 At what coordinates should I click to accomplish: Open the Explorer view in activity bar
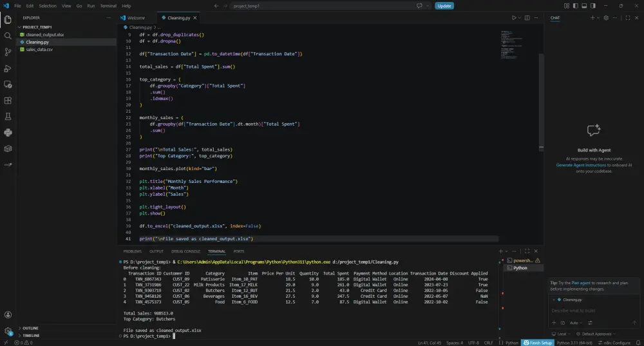[8, 20]
